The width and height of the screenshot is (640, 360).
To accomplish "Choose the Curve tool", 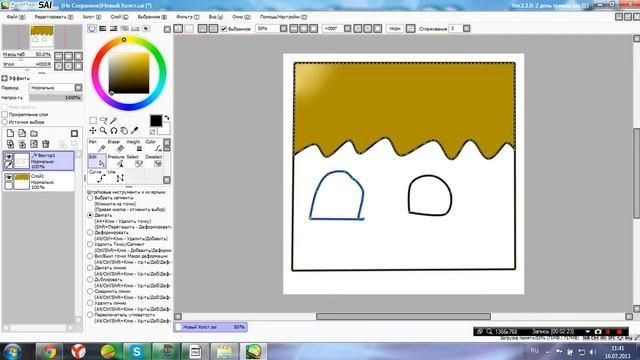I will [97, 176].
